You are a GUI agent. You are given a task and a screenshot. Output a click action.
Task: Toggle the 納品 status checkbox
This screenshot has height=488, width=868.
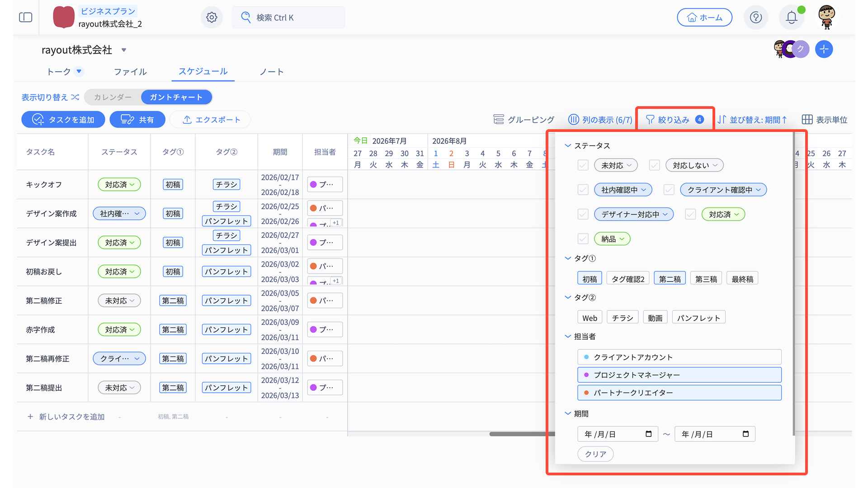[x=583, y=239]
